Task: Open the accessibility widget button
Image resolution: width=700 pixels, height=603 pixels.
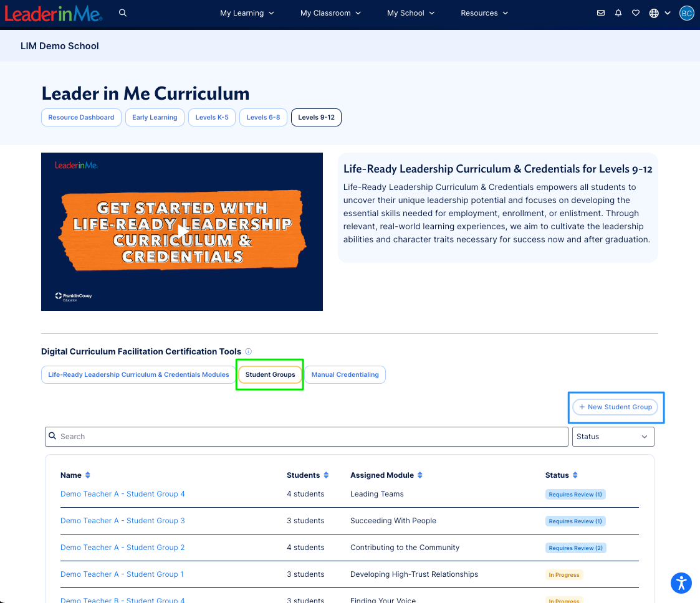Action: [681, 583]
